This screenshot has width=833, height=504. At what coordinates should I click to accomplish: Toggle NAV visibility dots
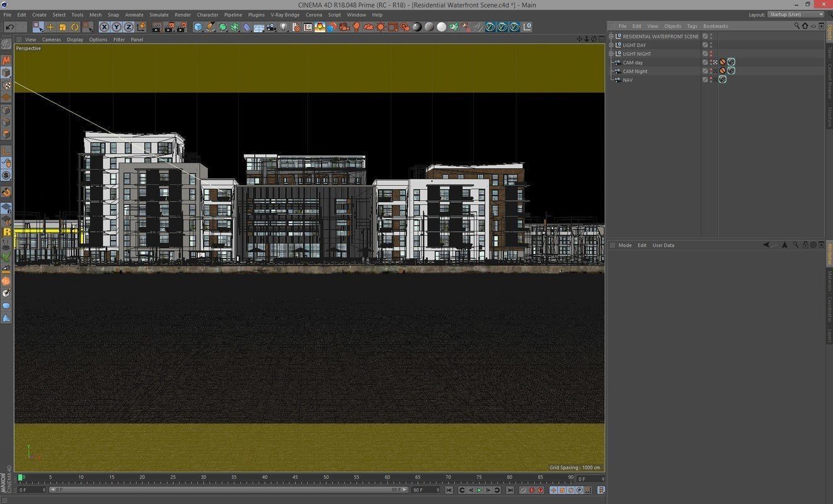711,79
